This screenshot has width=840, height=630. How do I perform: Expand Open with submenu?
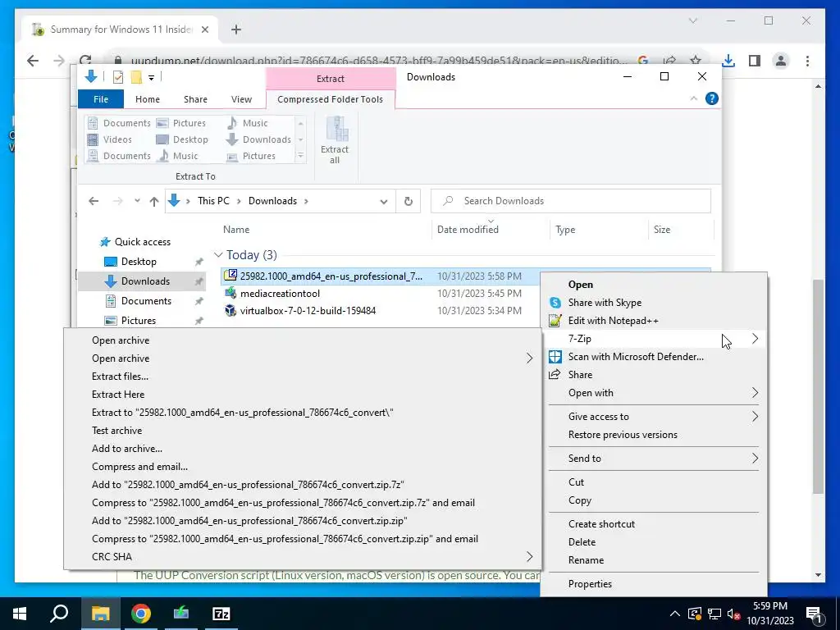pyautogui.click(x=755, y=393)
